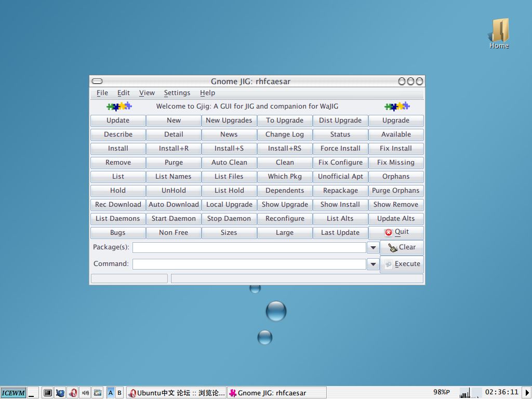Switch to the Ubuntu forum taskbar window
532x399 pixels.
click(177, 393)
